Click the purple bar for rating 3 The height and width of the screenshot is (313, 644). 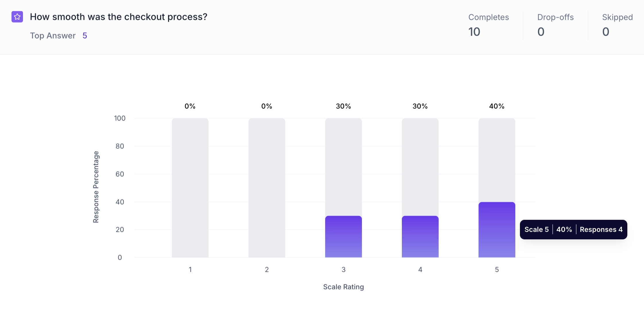pos(343,236)
